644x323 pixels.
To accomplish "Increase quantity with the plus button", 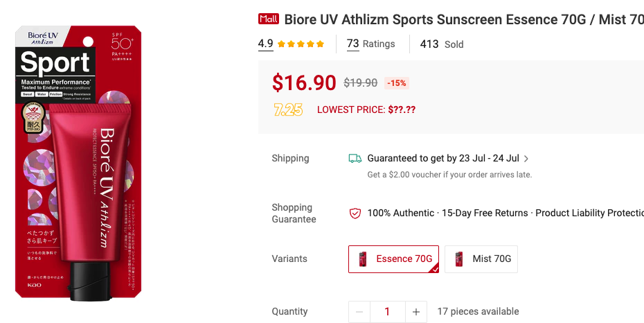I will (x=415, y=312).
